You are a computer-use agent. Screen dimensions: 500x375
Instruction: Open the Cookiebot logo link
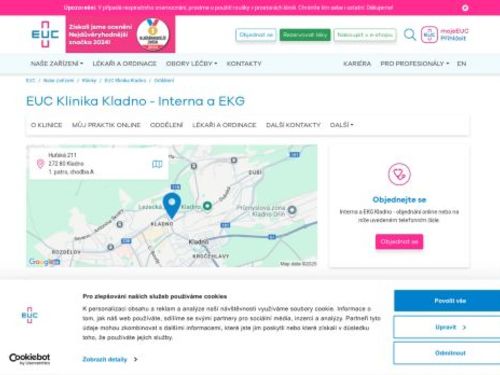coord(29,359)
